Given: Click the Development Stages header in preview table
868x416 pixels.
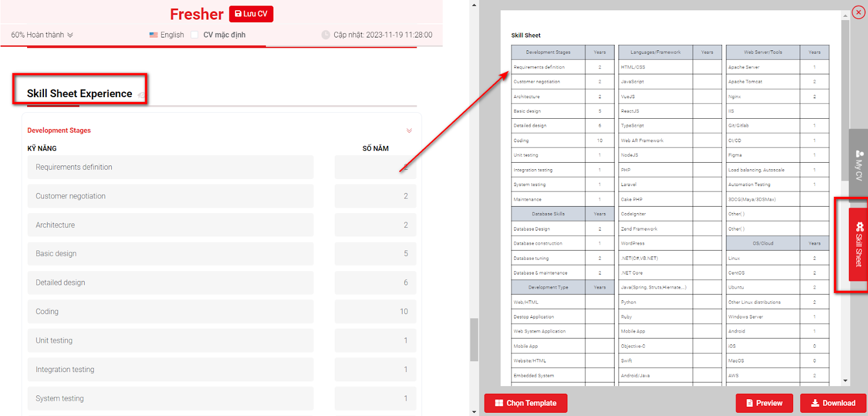Looking at the screenshot, I should point(548,52).
